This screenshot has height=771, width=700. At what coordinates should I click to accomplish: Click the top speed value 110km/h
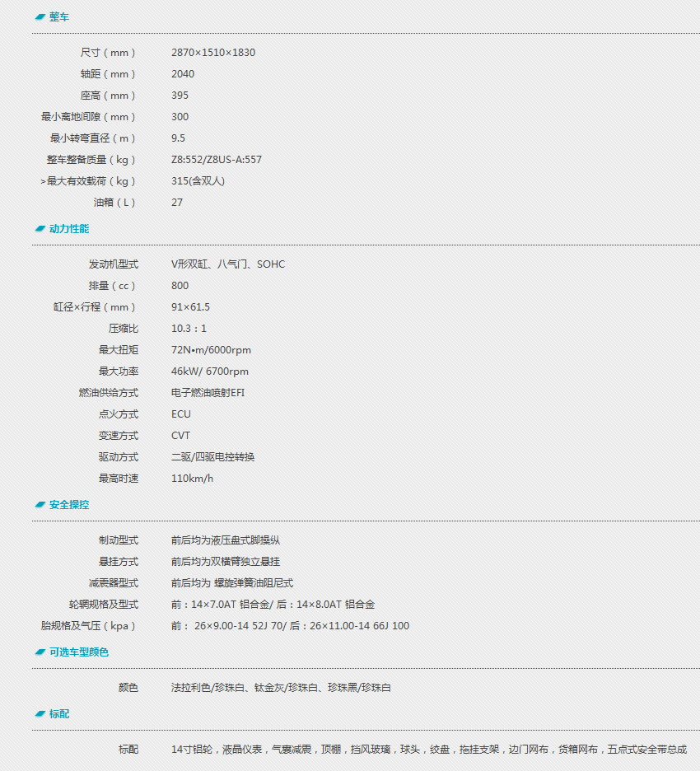192,479
